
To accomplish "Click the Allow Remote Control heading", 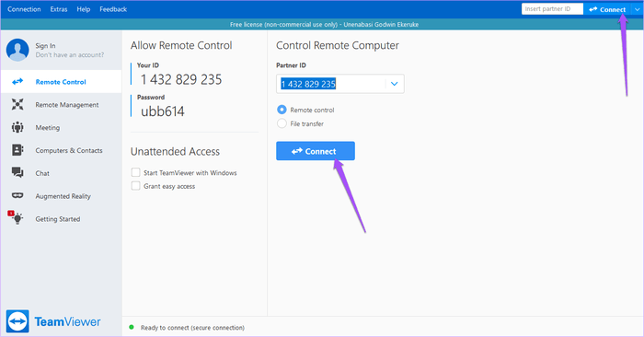I will [181, 45].
